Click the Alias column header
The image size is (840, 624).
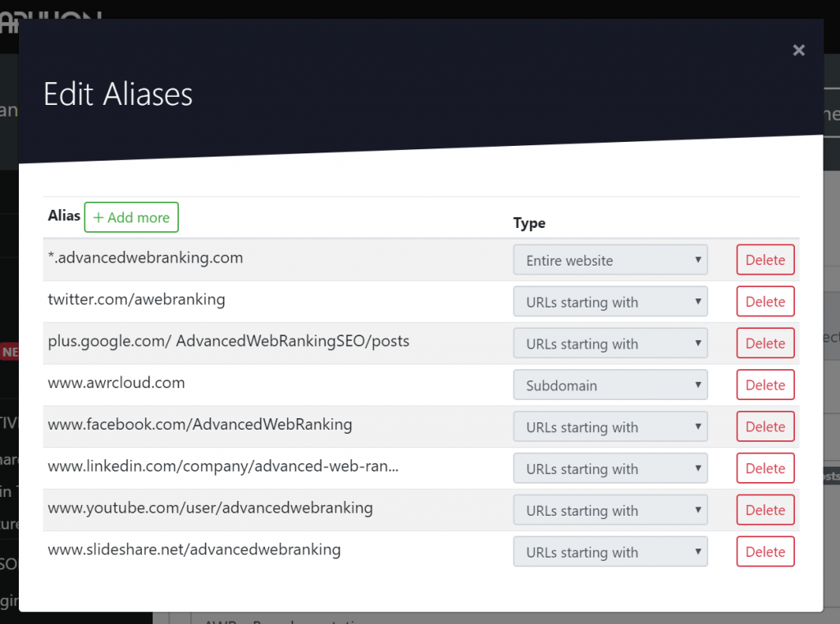[x=64, y=216]
